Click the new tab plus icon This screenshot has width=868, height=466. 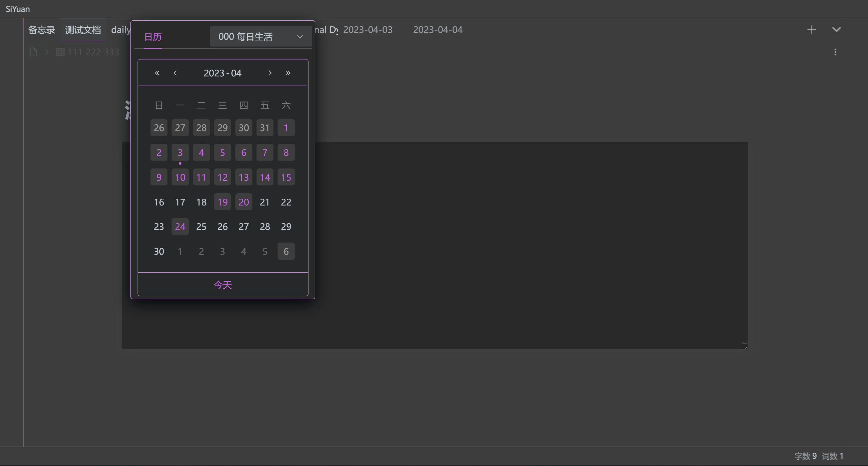(x=812, y=30)
